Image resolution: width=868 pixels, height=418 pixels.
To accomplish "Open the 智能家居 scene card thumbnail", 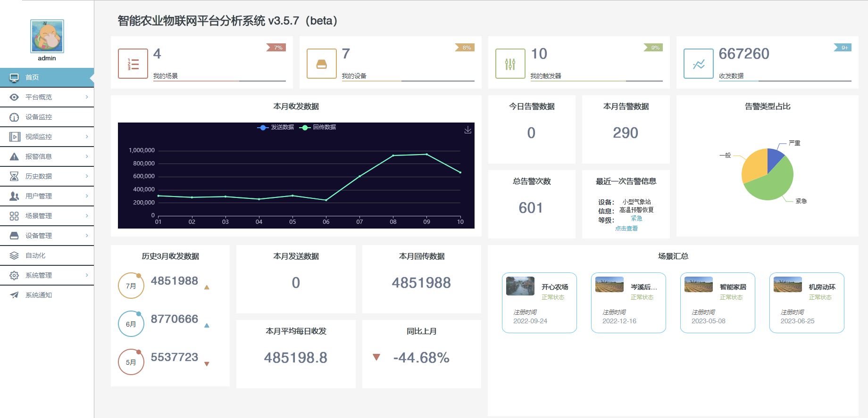I will coord(699,285).
